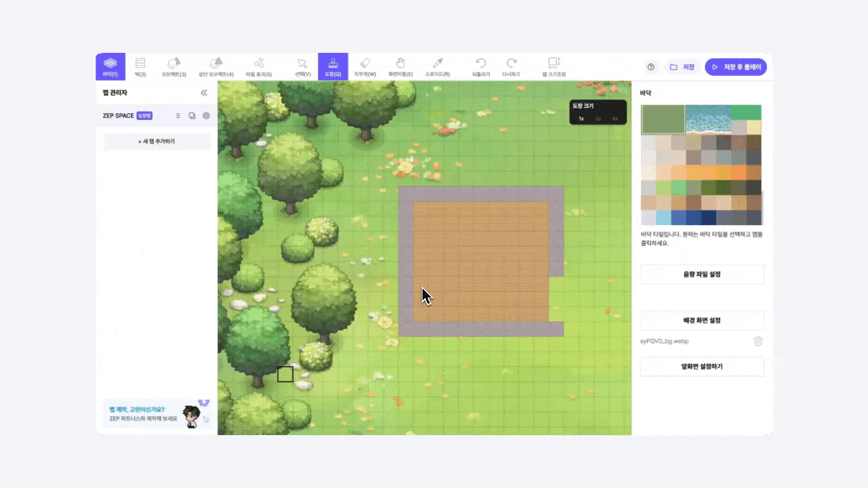Collapse the 맵 관리자 panel
The width and height of the screenshot is (868, 488).
point(204,93)
